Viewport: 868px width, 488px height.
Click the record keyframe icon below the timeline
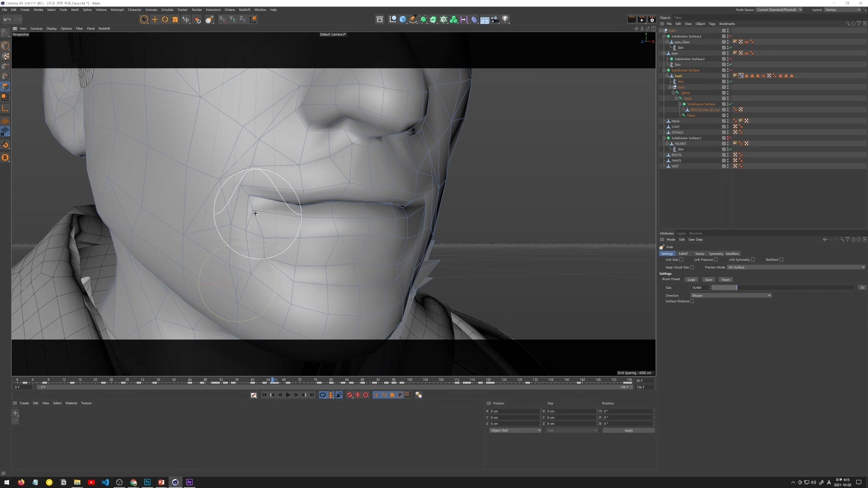click(x=349, y=394)
